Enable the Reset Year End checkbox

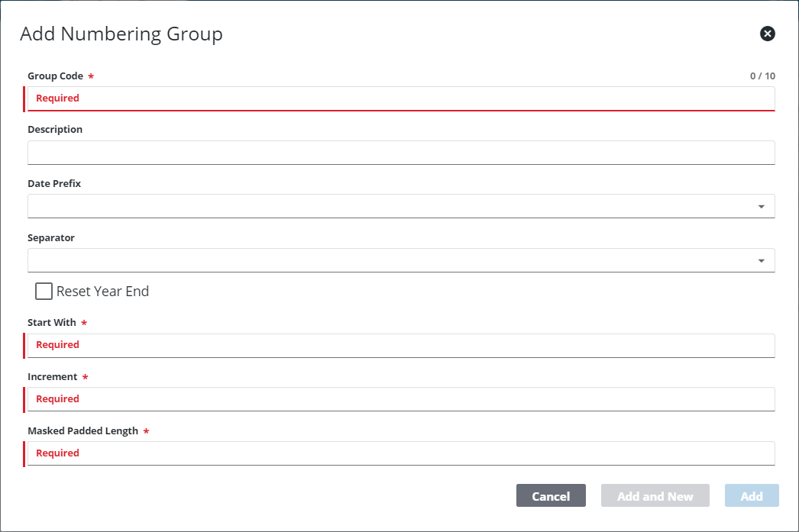coord(44,291)
